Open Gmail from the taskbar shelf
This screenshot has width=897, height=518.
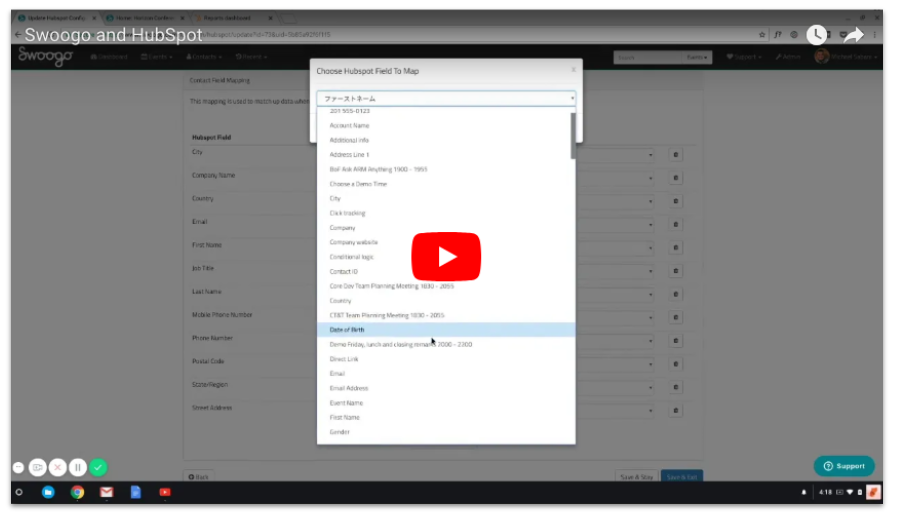(x=107, y=492)
